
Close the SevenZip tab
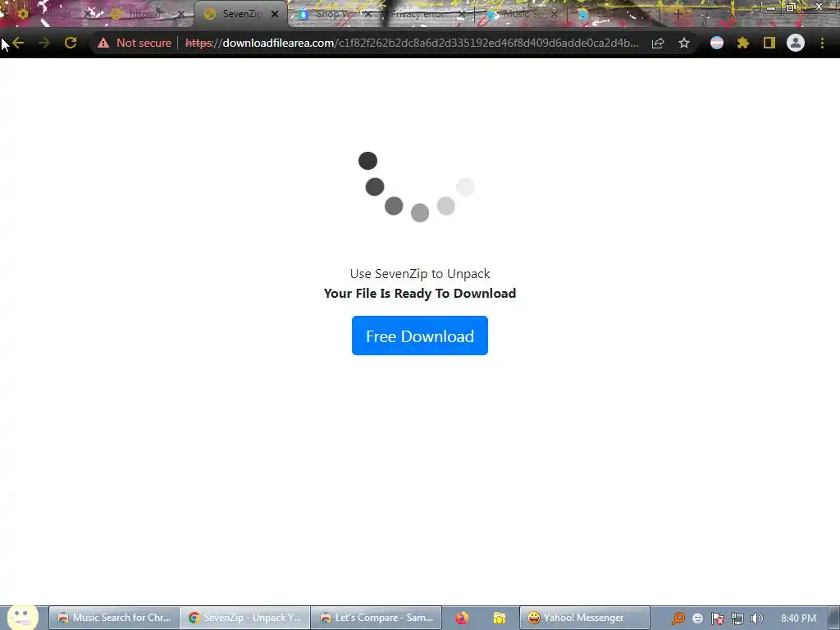point(275,14)
